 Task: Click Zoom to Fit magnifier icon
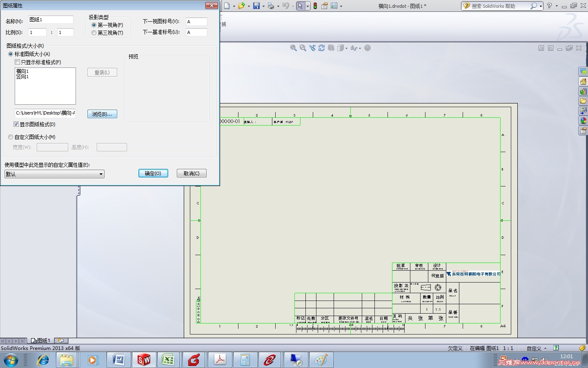click(293, 48)
